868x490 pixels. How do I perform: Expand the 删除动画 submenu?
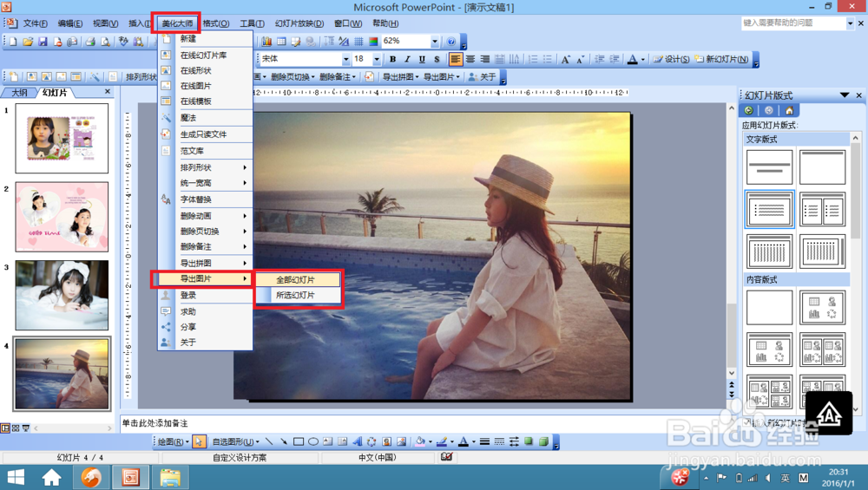tap(206, 216)
